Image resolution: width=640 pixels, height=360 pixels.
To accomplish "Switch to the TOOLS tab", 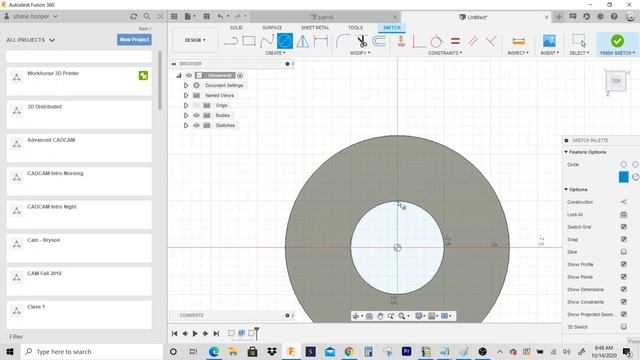I will pos(355,27).
